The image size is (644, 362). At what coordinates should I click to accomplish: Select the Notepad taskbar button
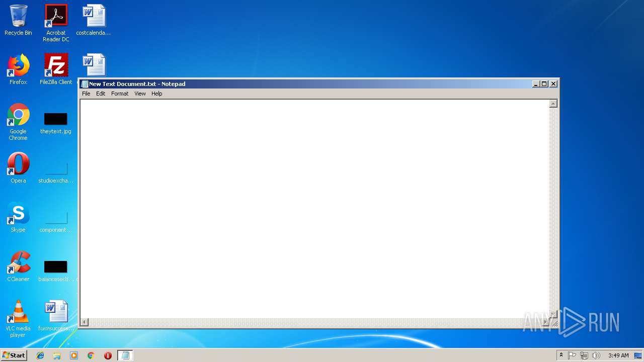125,355
